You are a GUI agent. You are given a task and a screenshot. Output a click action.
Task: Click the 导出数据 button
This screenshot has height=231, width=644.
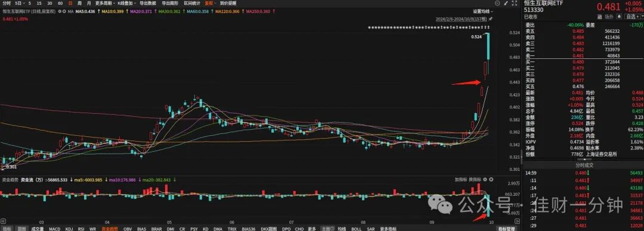coord(147,4)
